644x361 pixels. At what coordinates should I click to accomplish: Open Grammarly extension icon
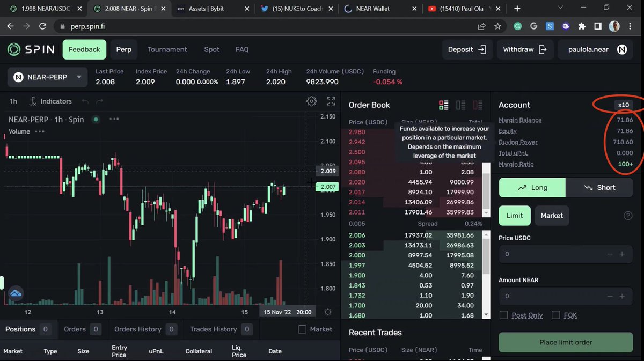517,26
